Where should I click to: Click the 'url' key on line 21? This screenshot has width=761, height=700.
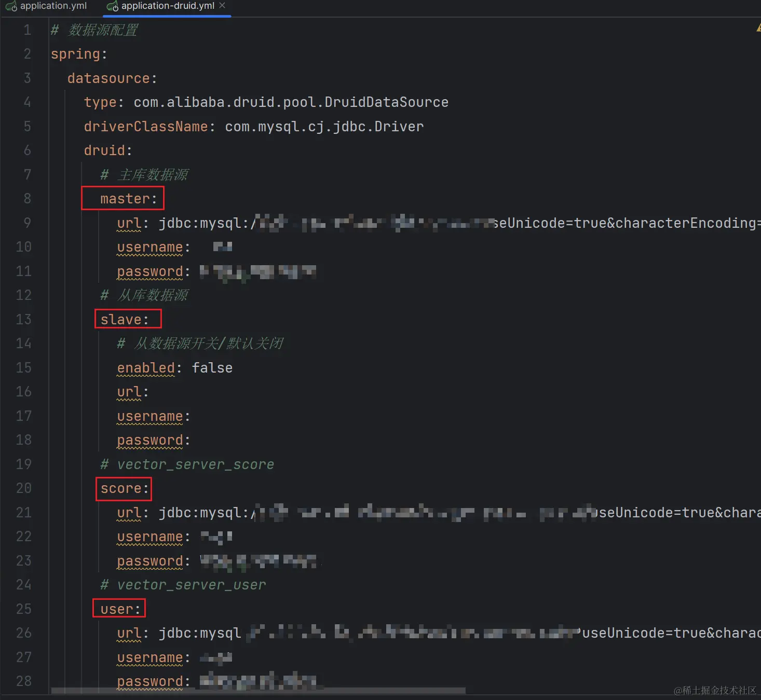tap(129, 513)
